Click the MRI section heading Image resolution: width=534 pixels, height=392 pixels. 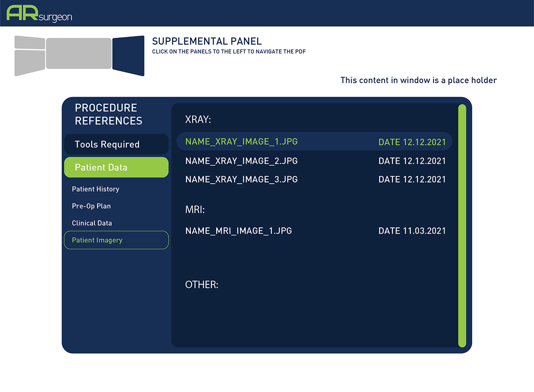(x=195, y=210)
